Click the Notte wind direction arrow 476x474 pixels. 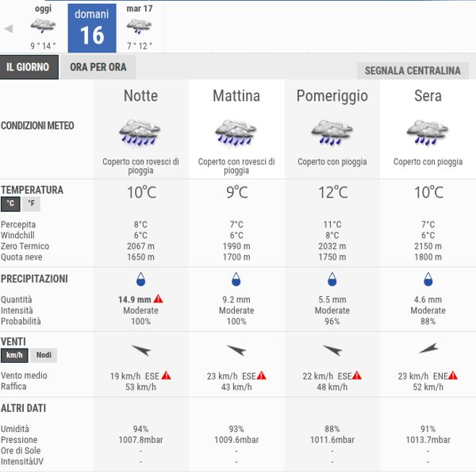pyautogui.click(x=140, y=350)
